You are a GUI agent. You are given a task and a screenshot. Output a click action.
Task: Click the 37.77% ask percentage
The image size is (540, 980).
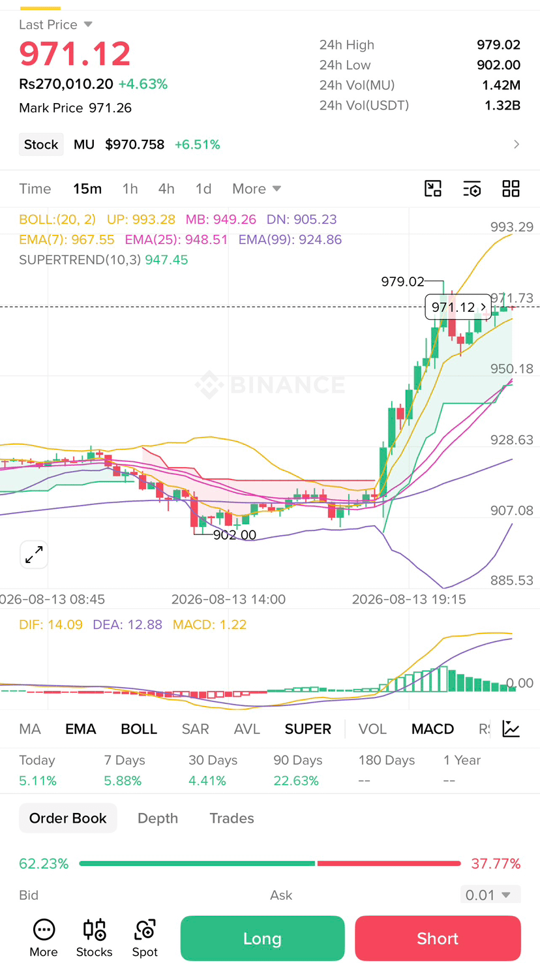click(x=496, y=863)
